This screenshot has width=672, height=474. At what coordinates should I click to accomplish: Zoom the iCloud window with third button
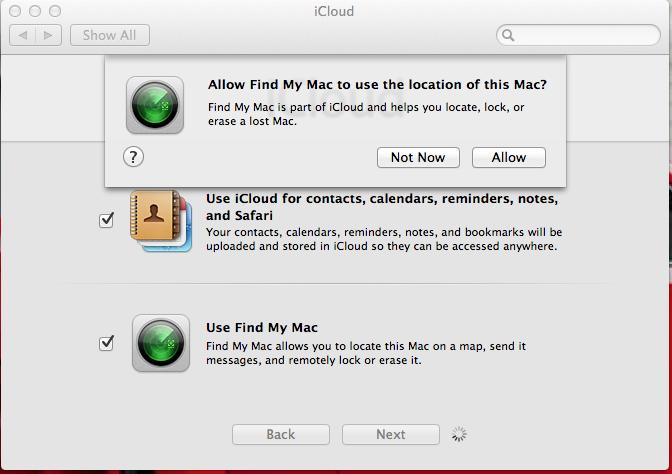tap(55, 11)
